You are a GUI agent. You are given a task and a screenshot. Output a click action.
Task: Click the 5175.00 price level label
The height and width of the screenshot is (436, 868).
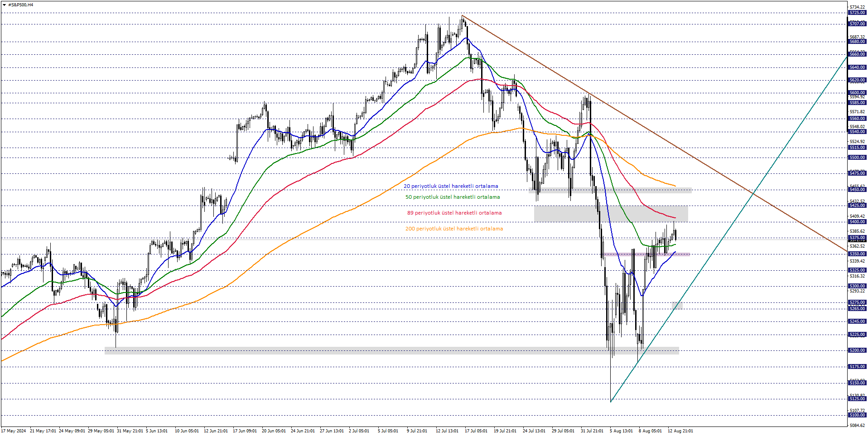click(x=857, y=367)
